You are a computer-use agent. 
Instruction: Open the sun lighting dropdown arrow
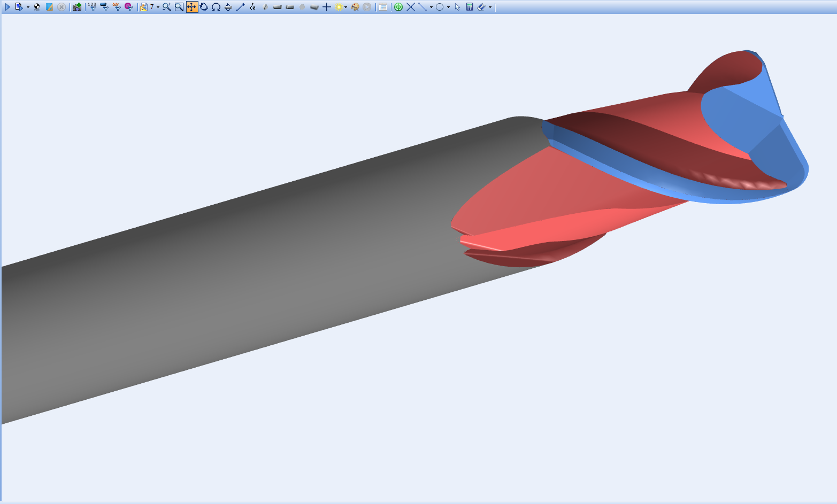(x=345, y=7)
